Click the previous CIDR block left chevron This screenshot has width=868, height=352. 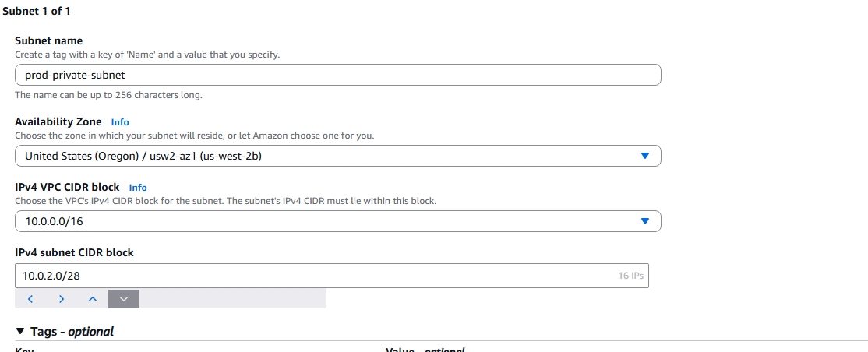pyautogui.click(x=30, y=299)
